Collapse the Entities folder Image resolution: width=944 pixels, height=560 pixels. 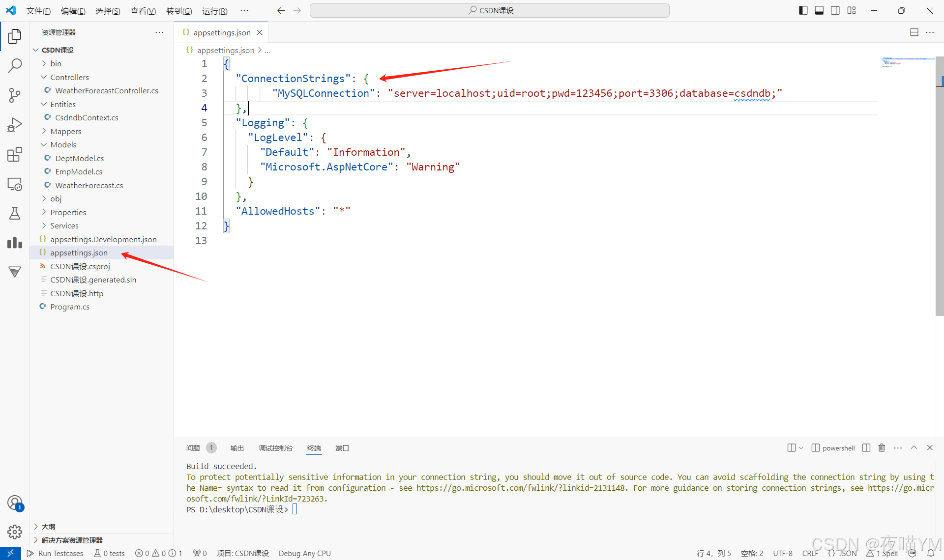coord(101,104)
